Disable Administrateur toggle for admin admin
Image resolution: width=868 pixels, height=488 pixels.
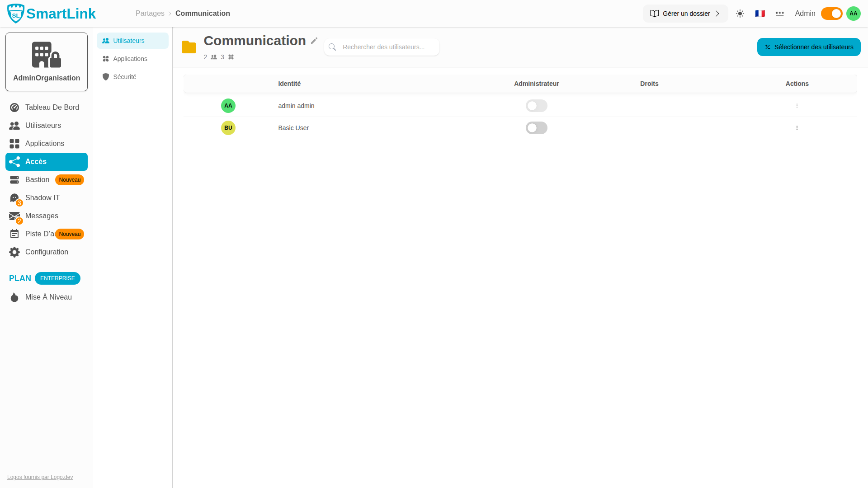(x=537, y=106)
